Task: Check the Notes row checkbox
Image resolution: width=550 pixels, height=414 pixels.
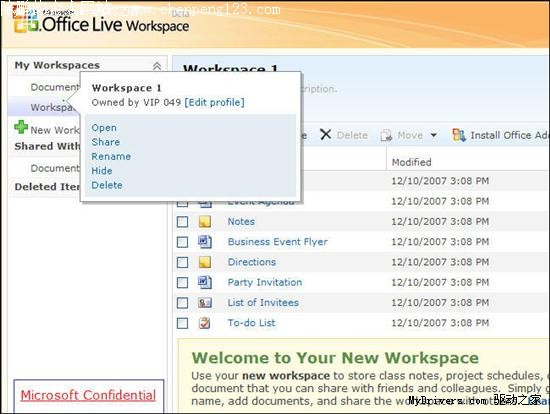Action: click(x=182, y=222)
